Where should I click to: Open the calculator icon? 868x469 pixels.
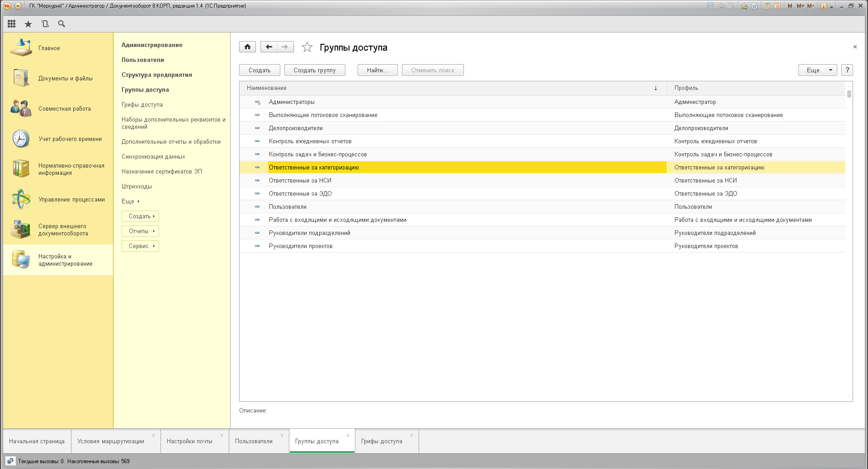[x=767, y=6]
